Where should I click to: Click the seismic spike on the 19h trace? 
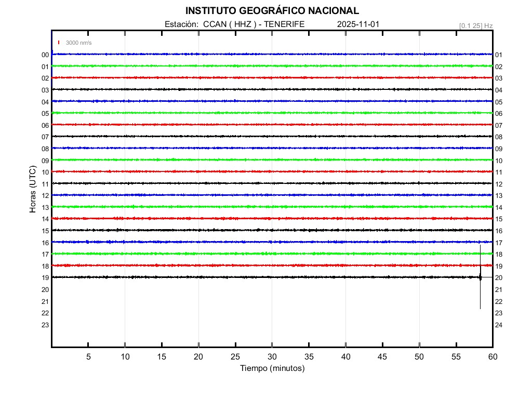coord(480,278)
